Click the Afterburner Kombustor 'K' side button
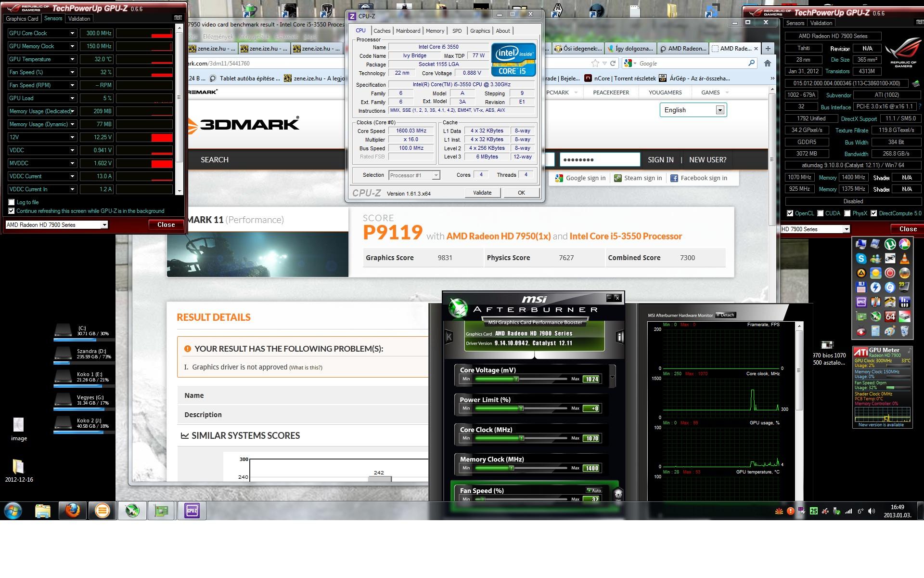The width and height of the screenshot is (924, 578). click(449, 337)
